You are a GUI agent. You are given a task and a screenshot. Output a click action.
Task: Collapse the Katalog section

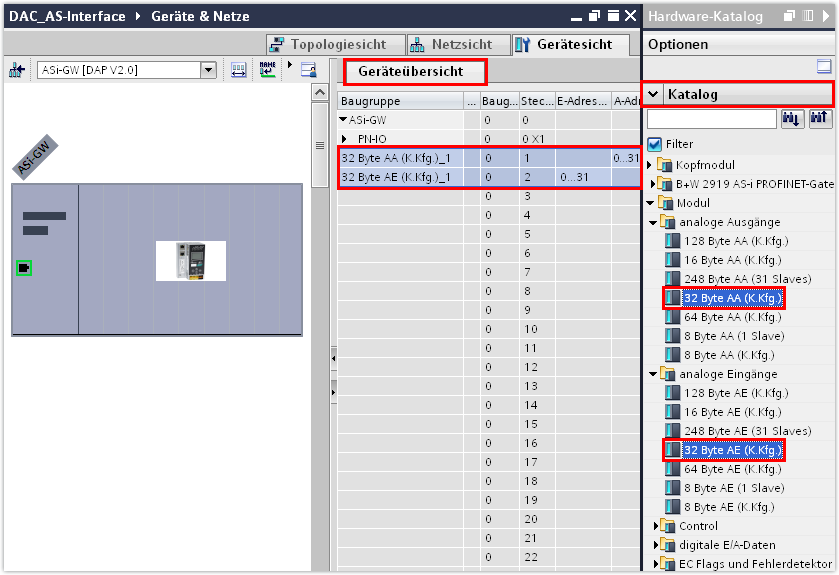coord(654,94)
